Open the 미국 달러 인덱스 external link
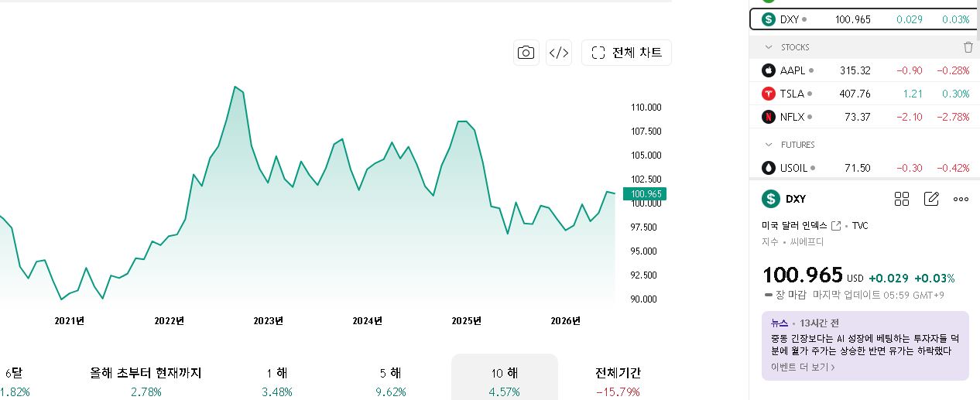This screenshot has width=980, height=400. click(836, 226)
